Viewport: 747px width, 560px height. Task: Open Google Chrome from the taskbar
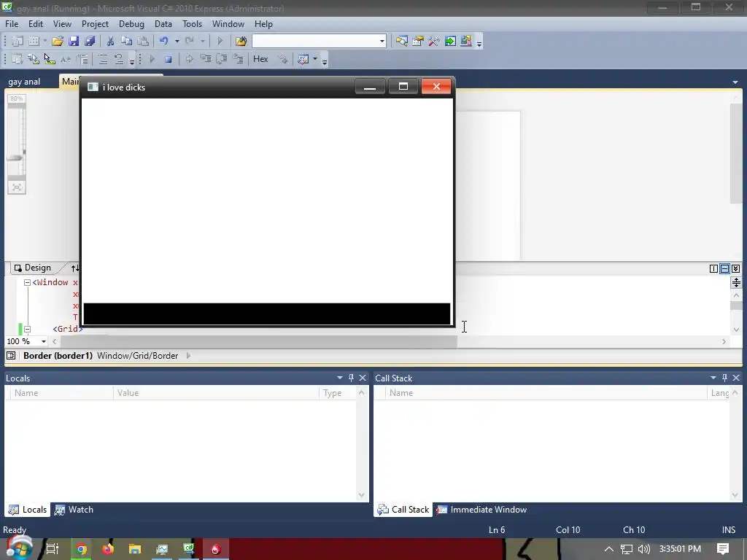(81, 549)
